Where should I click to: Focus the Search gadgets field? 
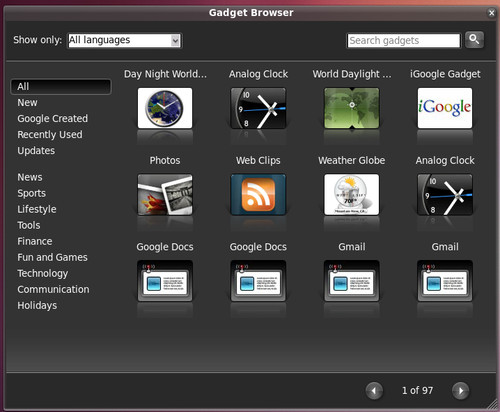click(404, 41)
